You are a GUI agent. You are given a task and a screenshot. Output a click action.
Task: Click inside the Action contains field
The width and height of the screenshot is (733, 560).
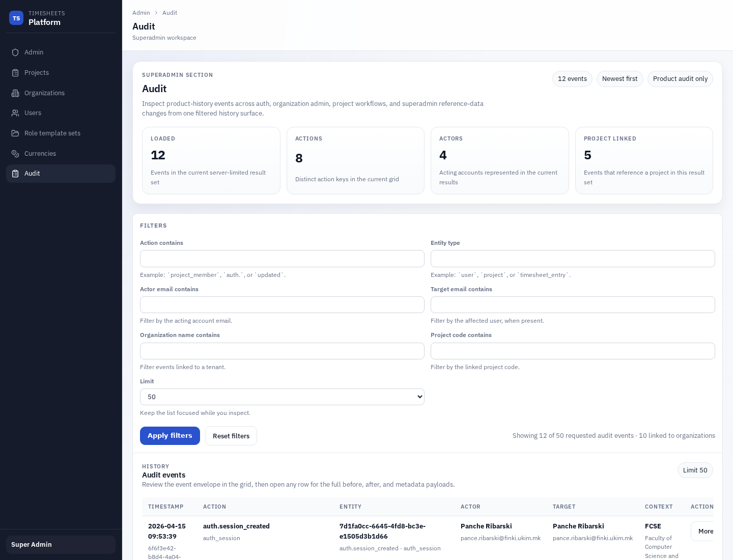click(282, 259)
